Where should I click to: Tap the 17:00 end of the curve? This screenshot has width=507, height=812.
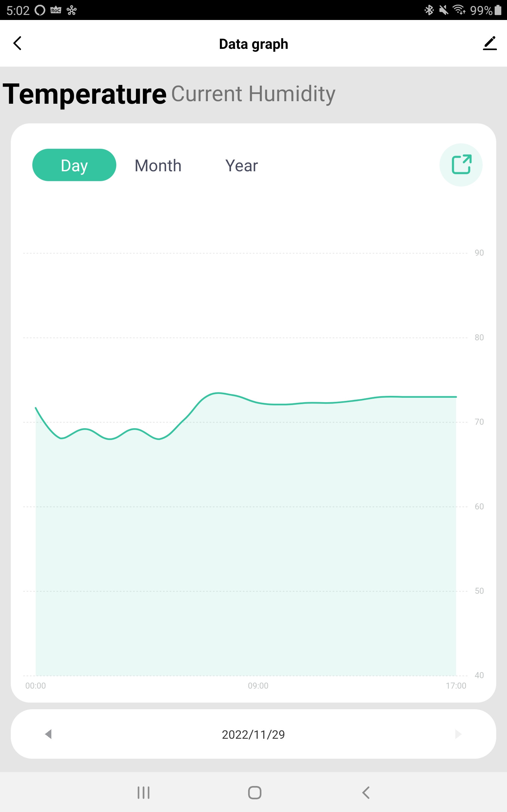point(456,396)
